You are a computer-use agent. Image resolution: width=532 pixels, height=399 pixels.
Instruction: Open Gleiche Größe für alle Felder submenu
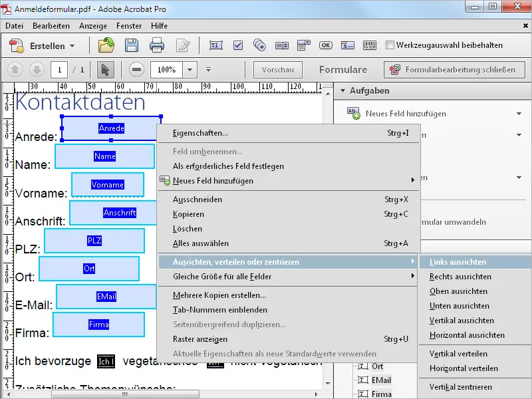point(289,277)
